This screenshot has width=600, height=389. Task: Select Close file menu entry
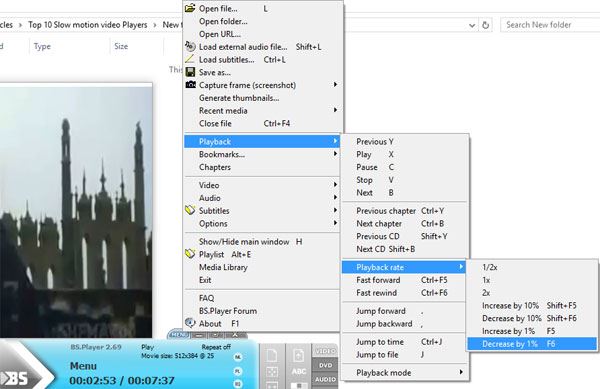262,123
